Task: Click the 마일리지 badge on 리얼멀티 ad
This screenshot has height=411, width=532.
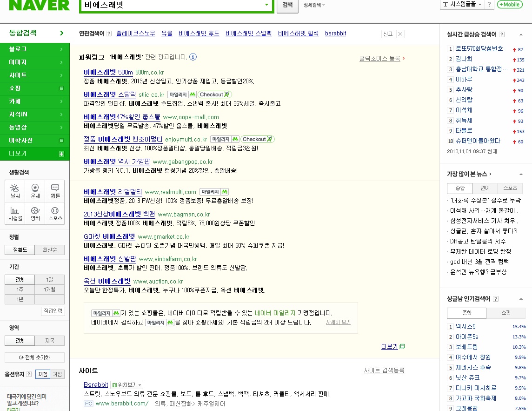Action: [214, 192]
